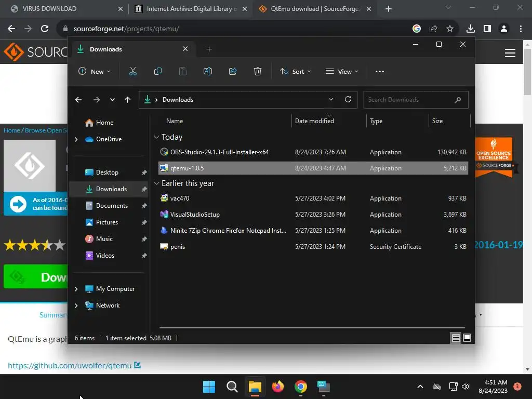Click Explorer's forward navigation arrow
The height and width of the screenshot is (399, 532).
click(96, 99)
